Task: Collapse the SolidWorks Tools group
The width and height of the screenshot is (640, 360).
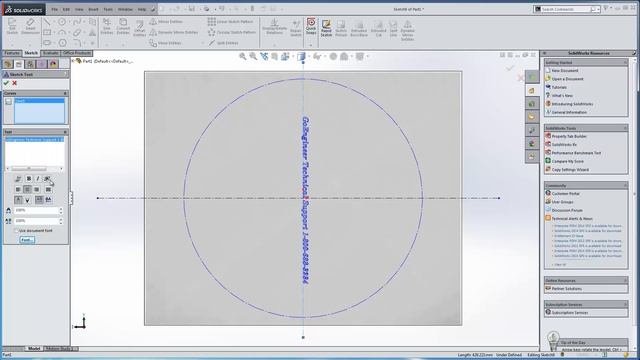Action: pyautogui.click(x=625, y=128)
